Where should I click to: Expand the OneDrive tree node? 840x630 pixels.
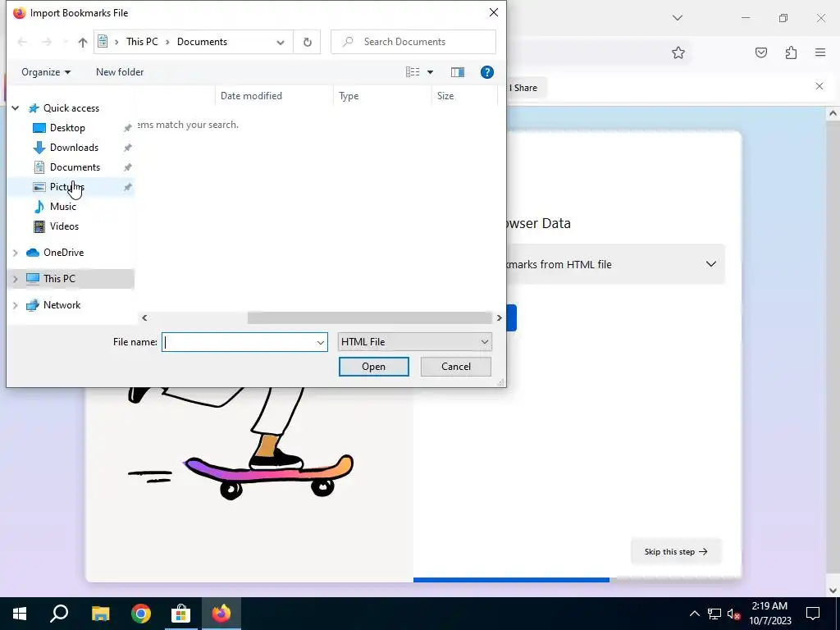(x=16, y=253)
